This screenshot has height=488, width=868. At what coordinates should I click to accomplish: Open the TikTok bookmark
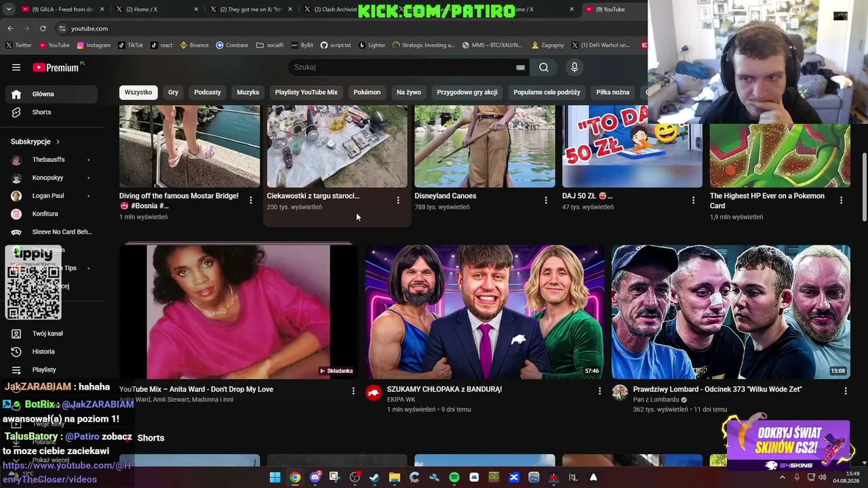tap(130, 45)
